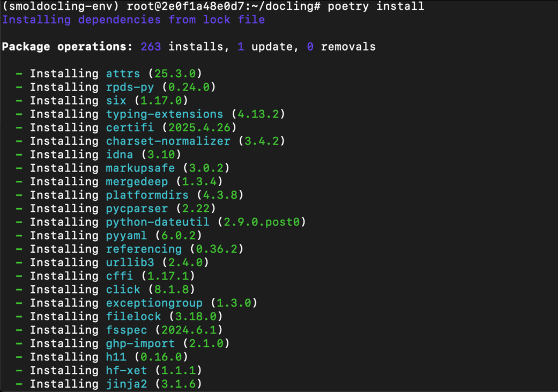The width and height of the screenshot is (558, 392).
Task: Click package name 'filelock'
Action: pyautogui.click(x=134, y=316)
